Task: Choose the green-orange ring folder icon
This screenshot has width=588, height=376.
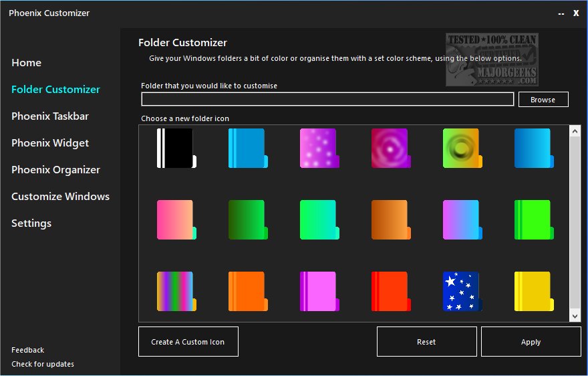Action: 462,148
